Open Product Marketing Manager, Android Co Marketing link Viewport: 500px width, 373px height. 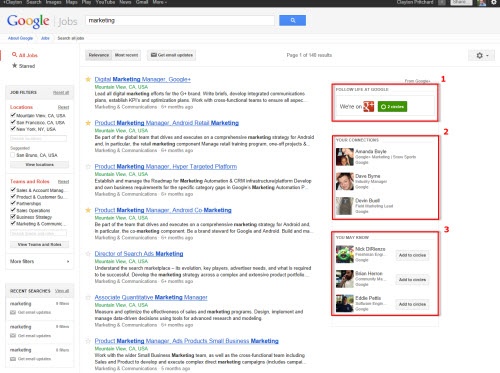163,210
